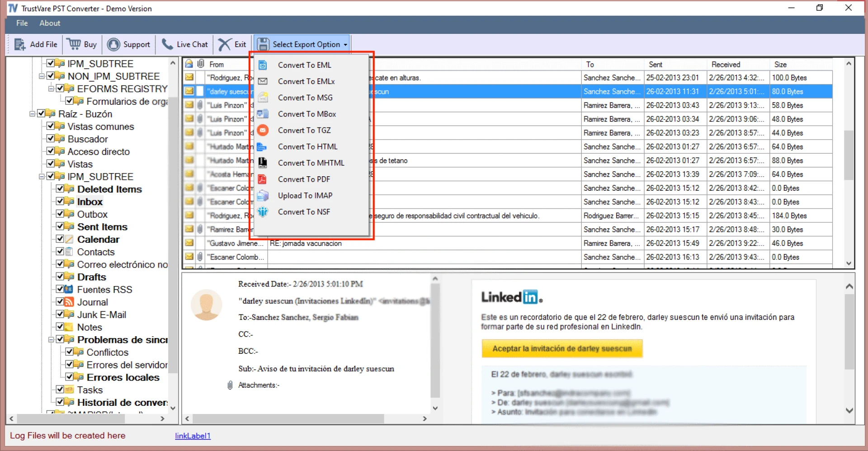The width and height of the screenshot is (868, 451).
Task: Select Convert To PDF export option
Action: pyautogui.click(x=304, y=179)
